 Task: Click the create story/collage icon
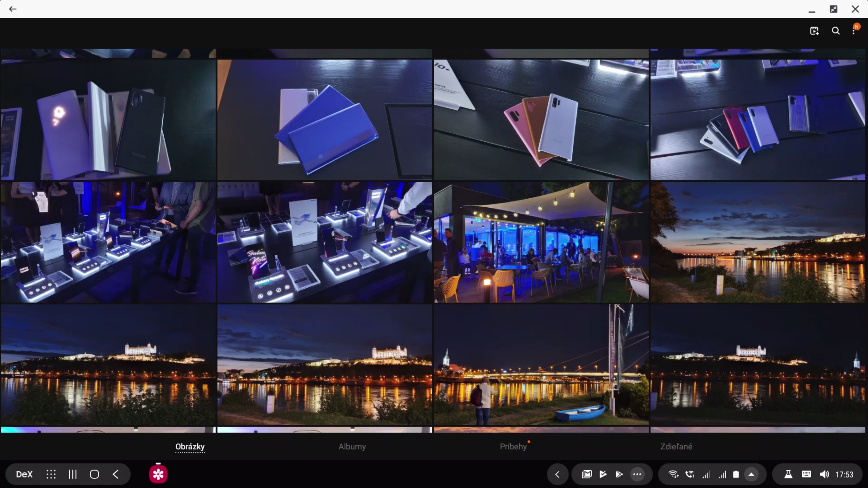[814, 31]
